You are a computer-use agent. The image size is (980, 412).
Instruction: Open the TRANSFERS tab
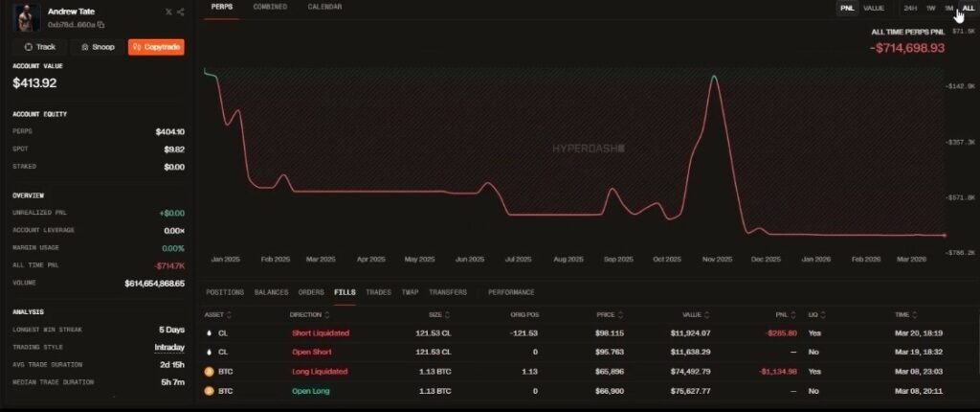pos(448,292)
